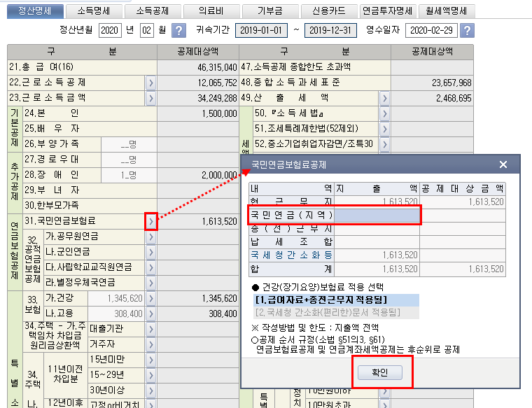Viewport: 532px width, 408px height.
Task: Switch to 소득공제 tab
Action: [x=153, y=10]
